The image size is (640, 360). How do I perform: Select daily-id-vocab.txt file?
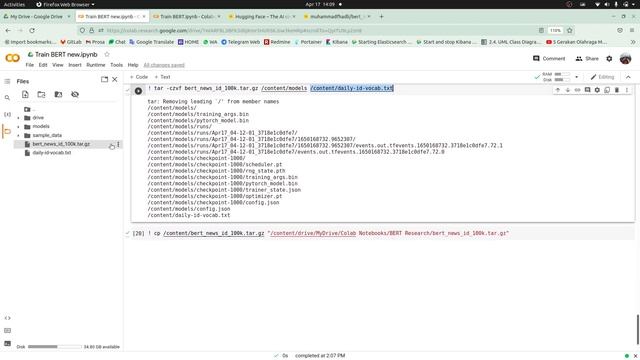51,153
